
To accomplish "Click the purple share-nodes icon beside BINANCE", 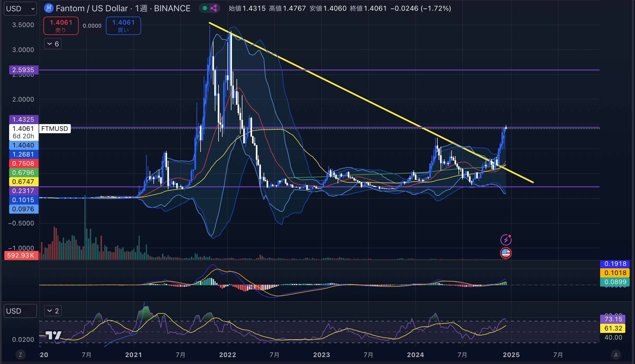I will click(x=214, y=8).
